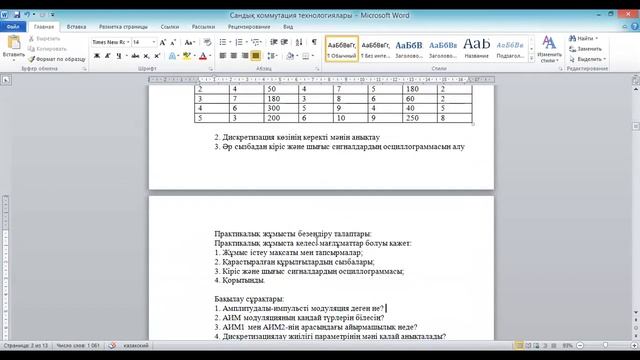Click the ruler tab selector box at left
This screenshot has height=360, width=640.
coord(6,80)
